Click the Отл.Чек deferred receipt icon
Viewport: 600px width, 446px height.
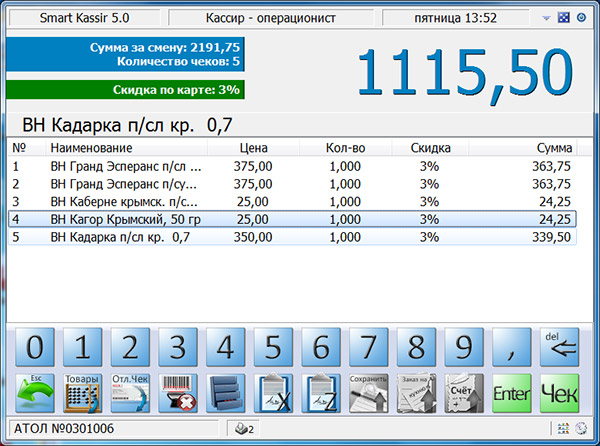click(130, 392)
